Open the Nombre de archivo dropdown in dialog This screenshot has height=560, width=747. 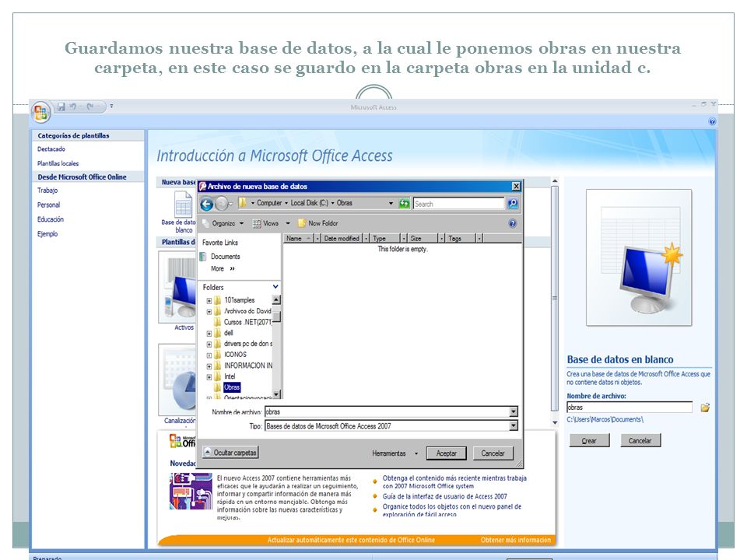513,412
